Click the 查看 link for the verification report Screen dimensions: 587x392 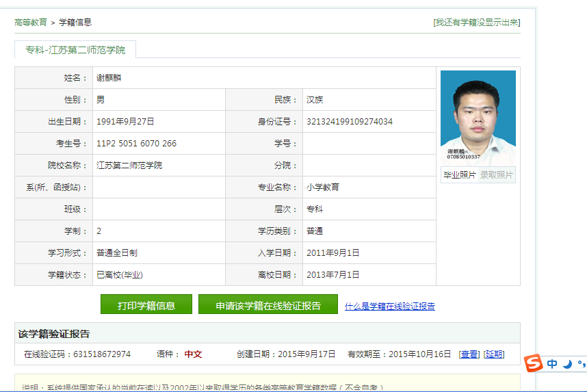[x=469, y=354]
